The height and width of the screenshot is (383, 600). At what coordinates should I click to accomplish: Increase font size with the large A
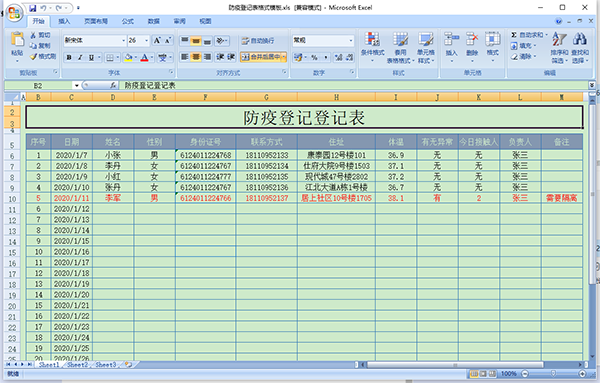point(157,40)
